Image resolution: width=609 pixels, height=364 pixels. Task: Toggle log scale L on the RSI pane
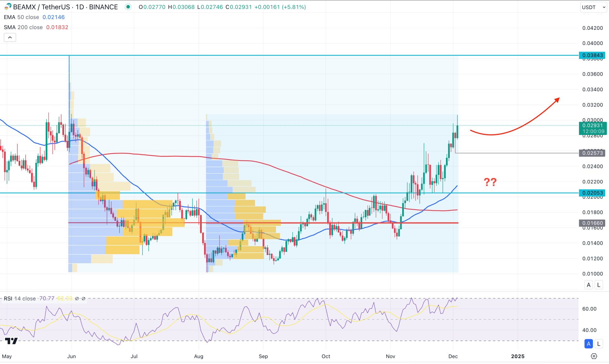pyautogui.click(x=599, y=343)
